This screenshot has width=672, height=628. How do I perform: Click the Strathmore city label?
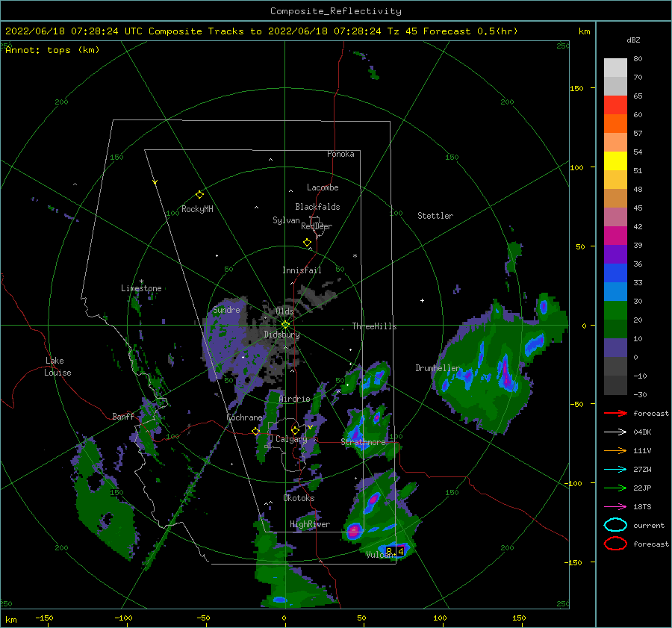(x=363, y=442)
